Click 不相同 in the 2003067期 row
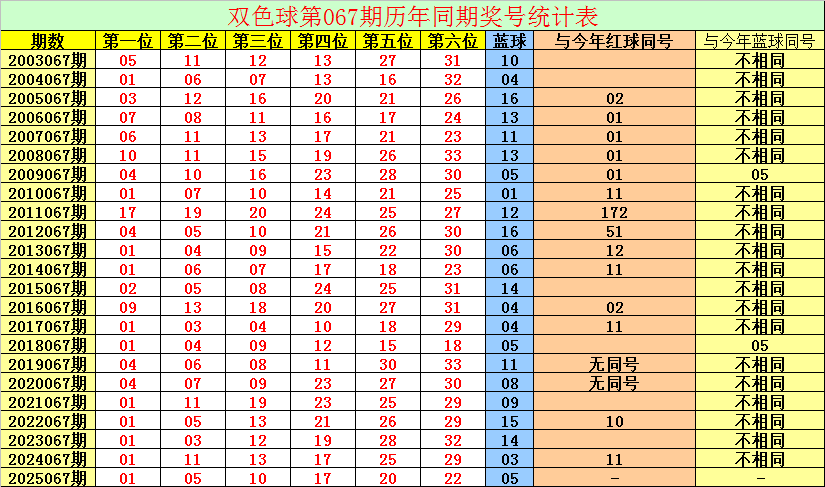The height and width of the screenshot is (487, 825). coord(760,60)
